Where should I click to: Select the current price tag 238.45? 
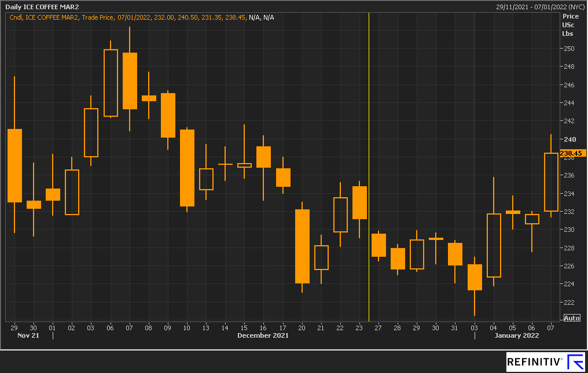[572, 153]
